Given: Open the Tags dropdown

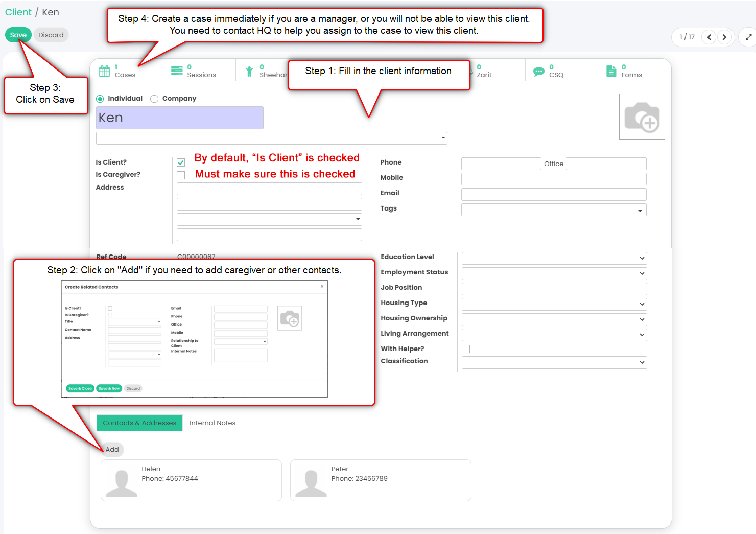Looking at the screenshot, I should coord(553,210).
